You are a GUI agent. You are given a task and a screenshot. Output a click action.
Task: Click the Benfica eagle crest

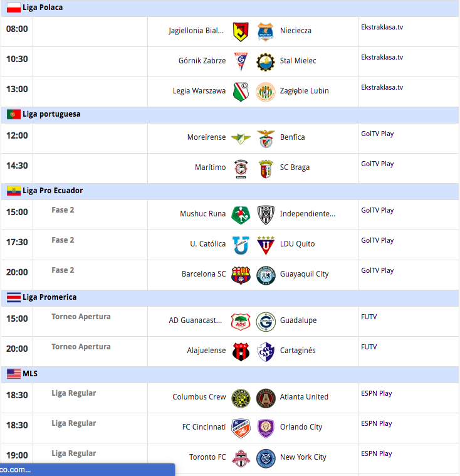pos(266,139)
